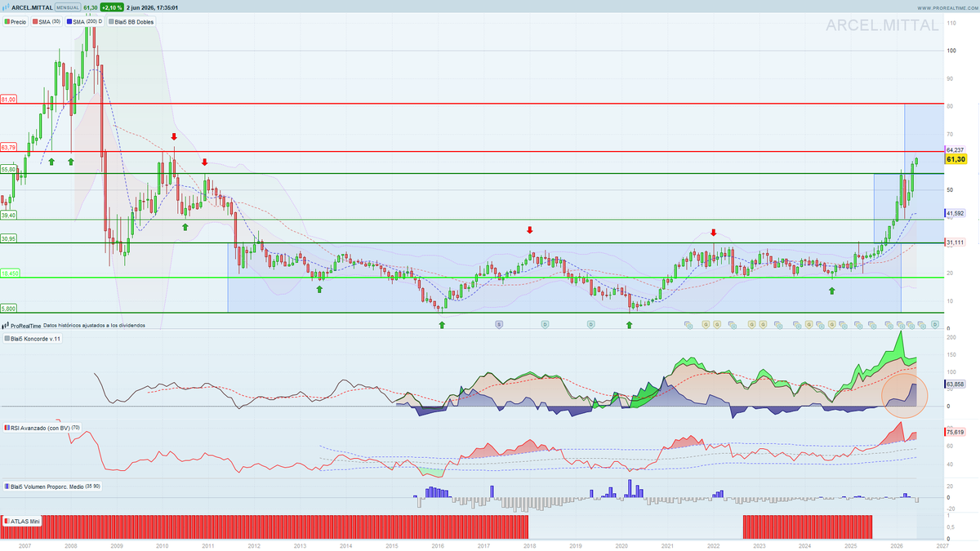Open the Precio series settings label
Screen dimensions: 980x551
point(15,22)
